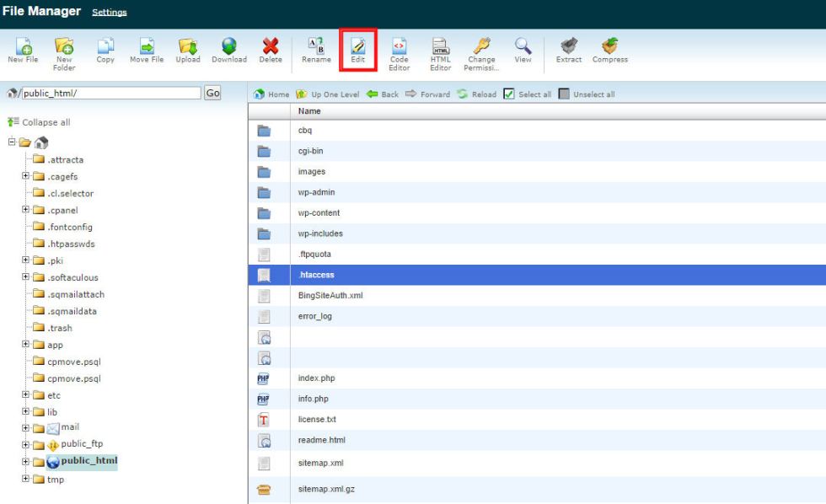Navigate Forward in file list
Image resolution: width=826 pixels, height=504 pixels.
click(x=428, y=94)
